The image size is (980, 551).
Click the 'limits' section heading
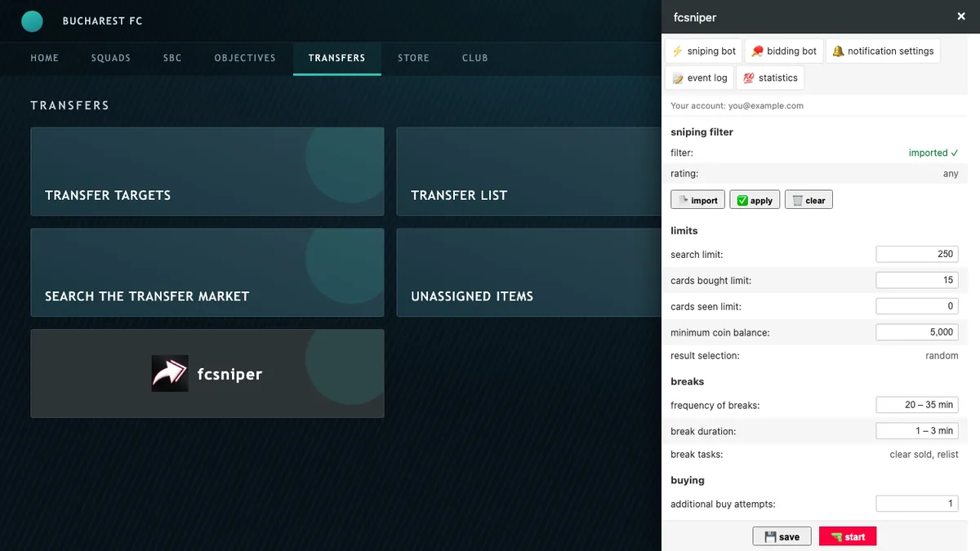[684, 231]
